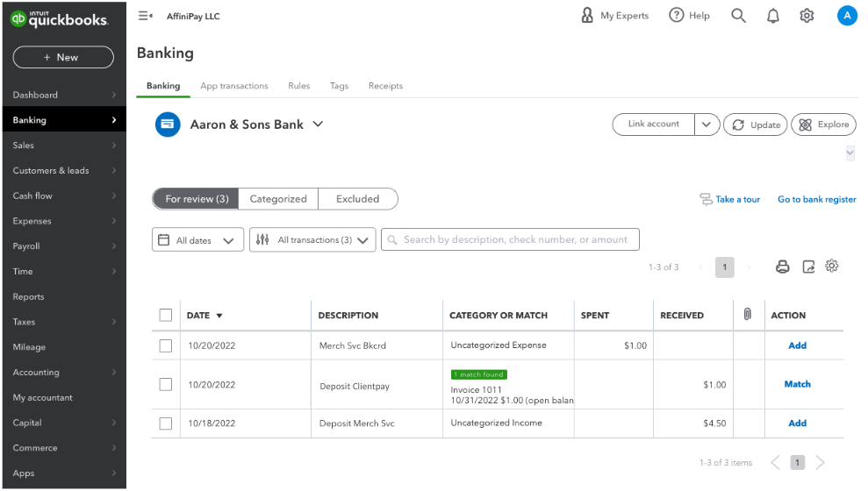The width and height of the screenshot is (868, 491).
Task: Open the notifications bell
Action: 773,16
